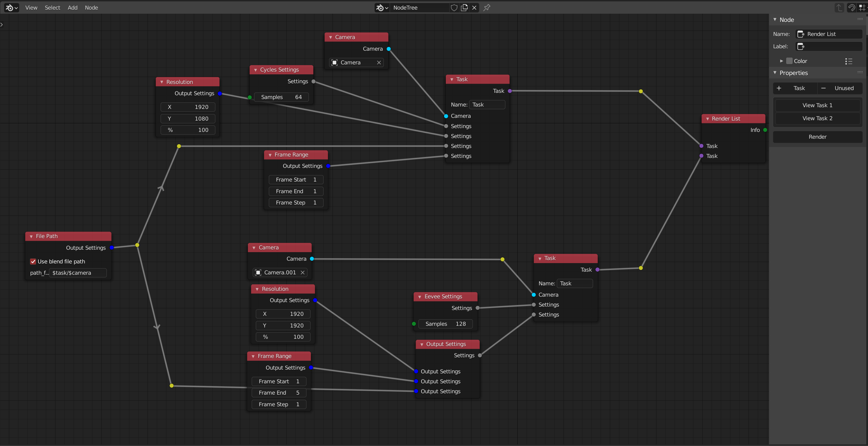This screenshot has height=446, width=868.
Task: Remove unused sockets with the Unused button
Action: pos(840,88)
